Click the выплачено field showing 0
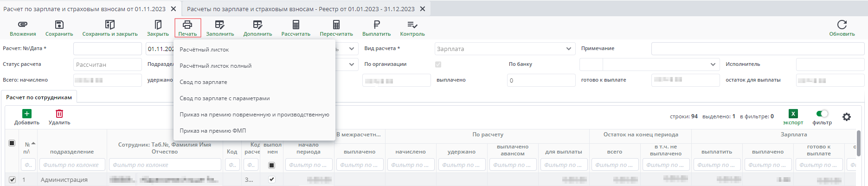The width and height of the screenshot is (868, 186). (x=541, y=80)
